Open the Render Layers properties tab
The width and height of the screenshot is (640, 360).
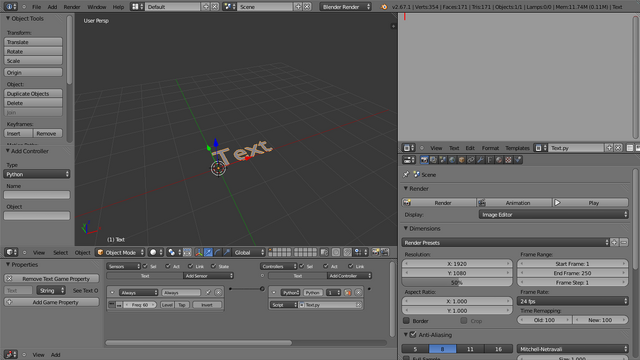click(x=433, y=160)
